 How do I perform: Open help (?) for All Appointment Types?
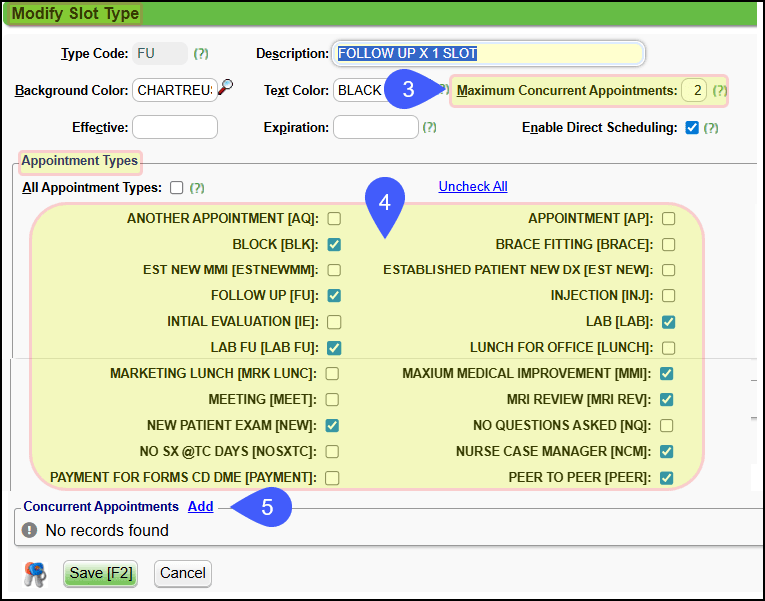click(197, 188)
